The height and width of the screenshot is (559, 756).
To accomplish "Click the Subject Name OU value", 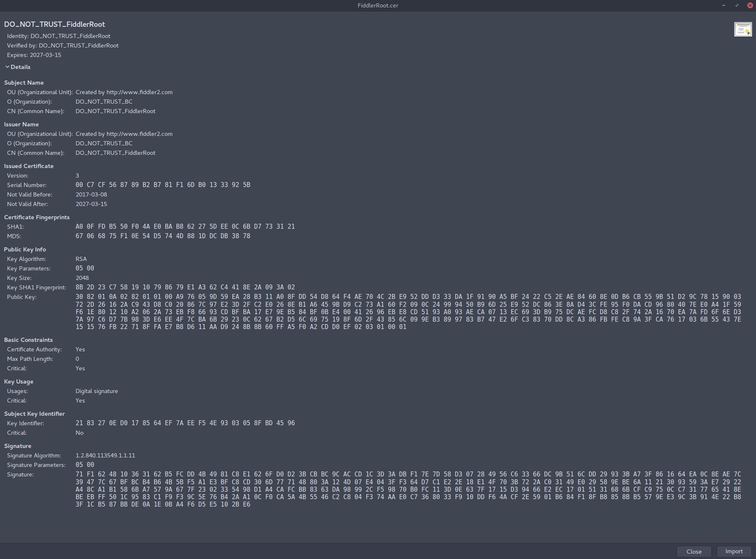I will [x=124, y=92].
